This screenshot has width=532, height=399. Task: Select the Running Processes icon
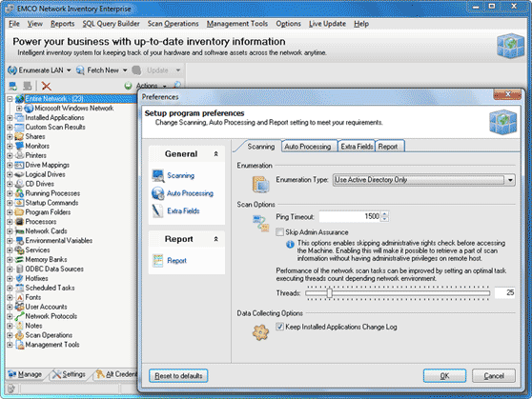[19, 193]
